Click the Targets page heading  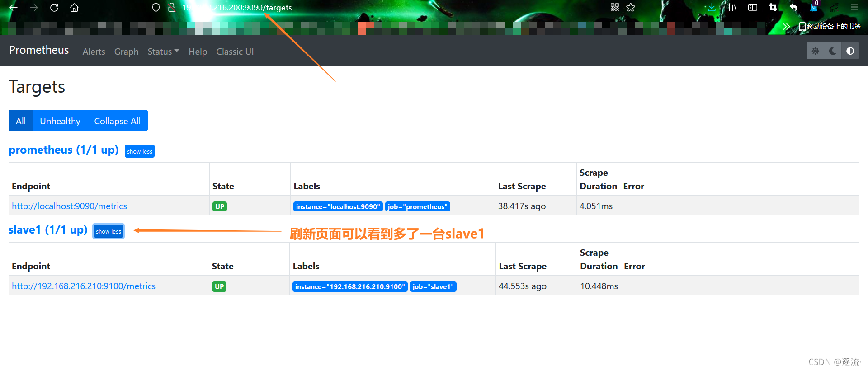37,87
